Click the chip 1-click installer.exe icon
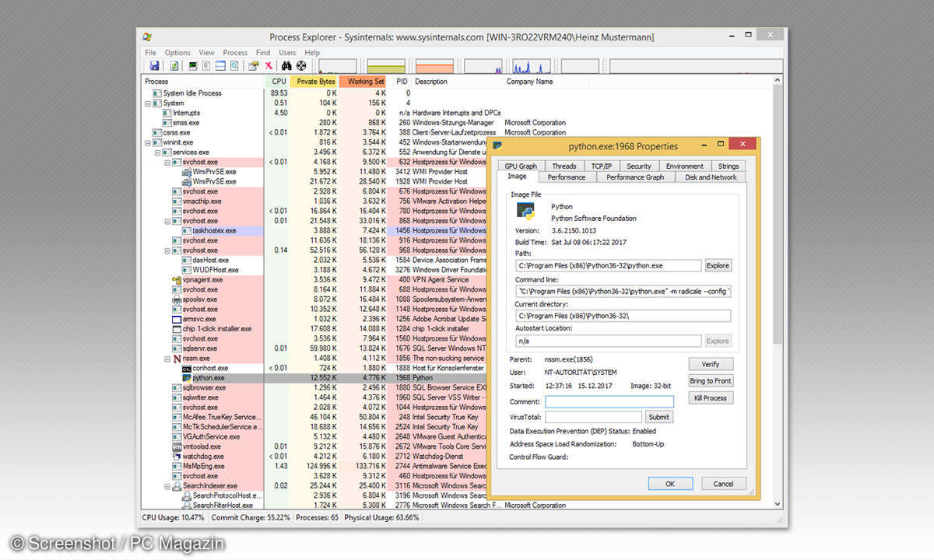 coord(177,329)
